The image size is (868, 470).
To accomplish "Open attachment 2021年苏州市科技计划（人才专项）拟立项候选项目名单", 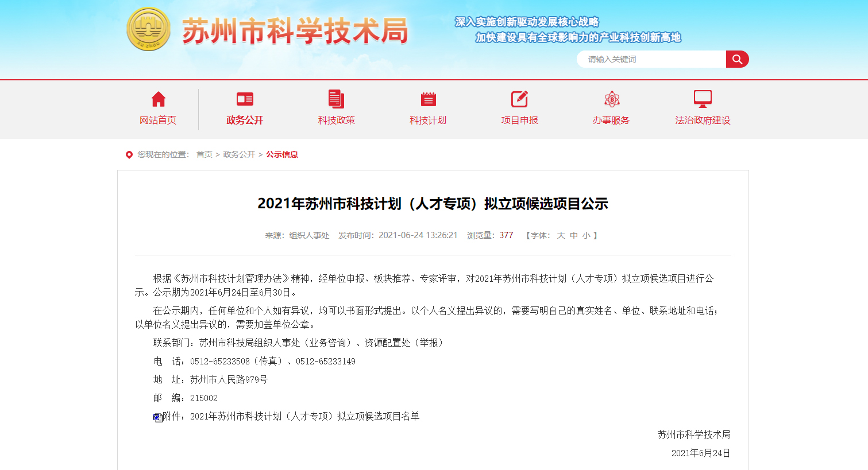I will 304,416.
